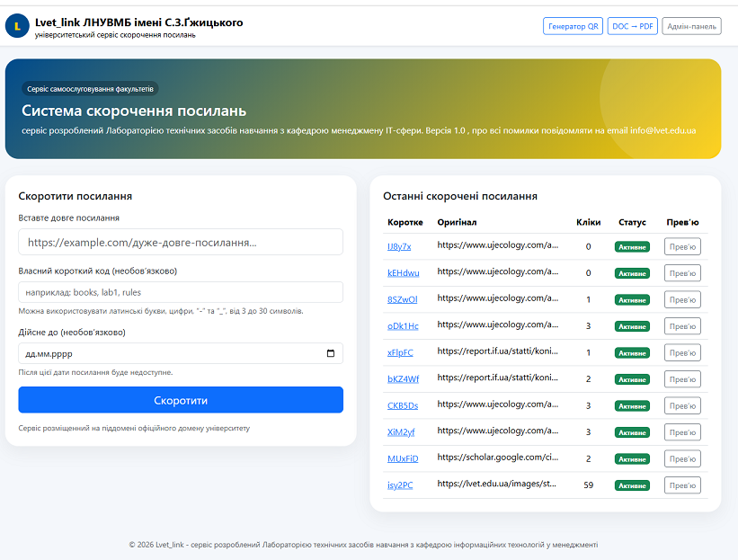Screen dimensions: 738x560
Task: Open short link isy2PC
Action: coord(400,485)
